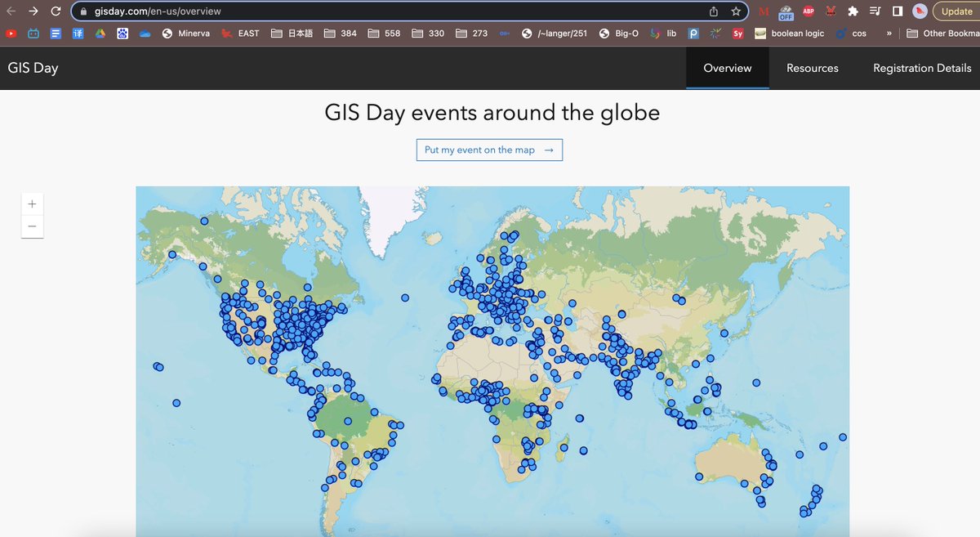Open the Adblock Plus extension
The width and height of the screenshot is (980, 537).
(x=808, y=11)
